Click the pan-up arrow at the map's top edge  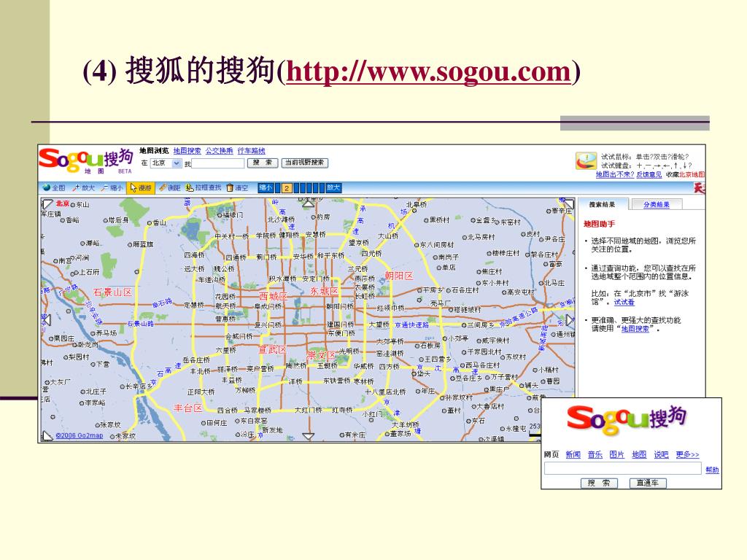click(x=309, y=204)
